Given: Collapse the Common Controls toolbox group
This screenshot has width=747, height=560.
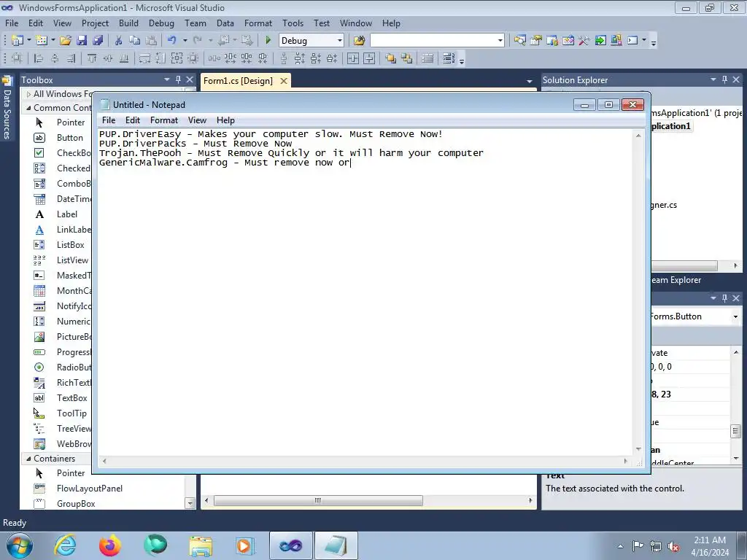Looking at the screenshot, I should tap(28, 108).
